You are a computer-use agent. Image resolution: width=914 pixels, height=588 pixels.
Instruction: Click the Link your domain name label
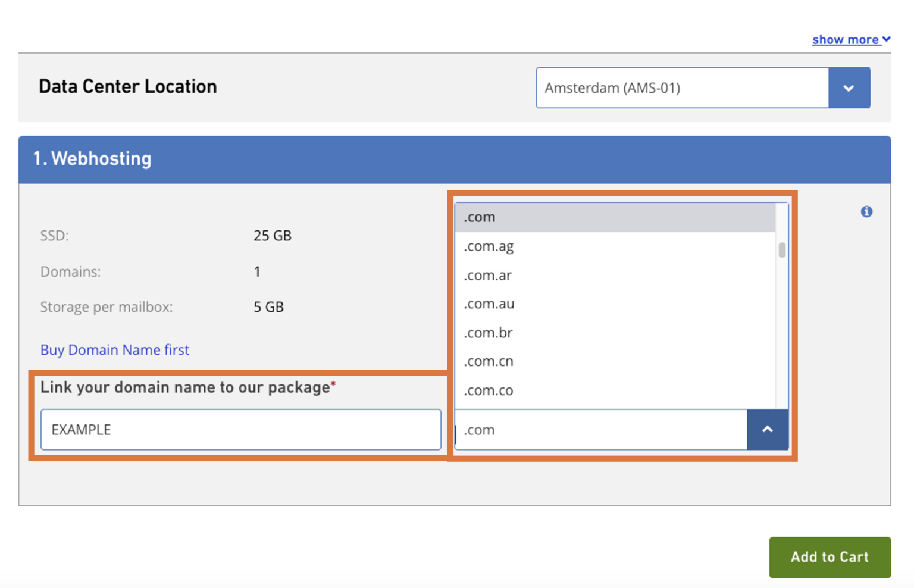(x=188, y=387)
